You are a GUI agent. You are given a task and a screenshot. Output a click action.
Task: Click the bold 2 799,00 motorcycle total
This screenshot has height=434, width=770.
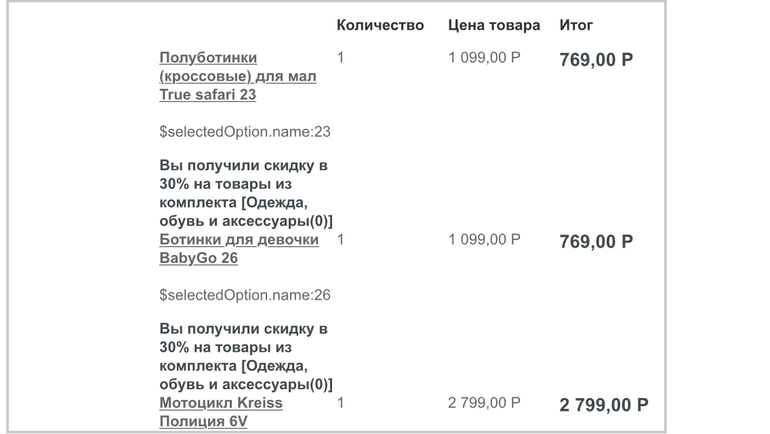[604, 405]
